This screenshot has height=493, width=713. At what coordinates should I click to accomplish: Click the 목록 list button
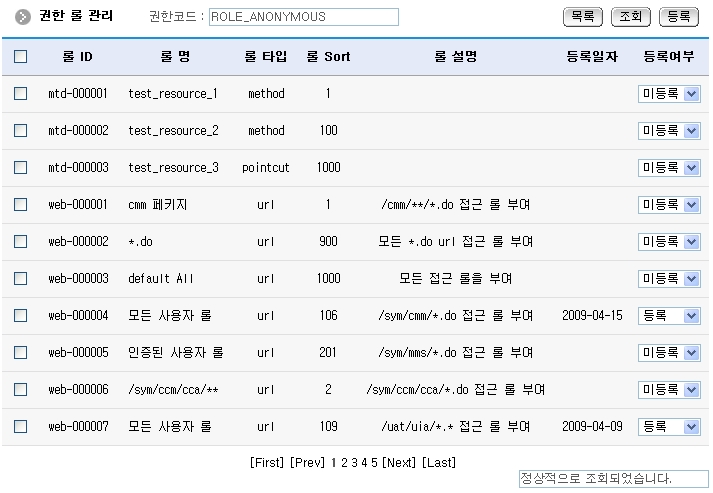[x=583, y=17]
